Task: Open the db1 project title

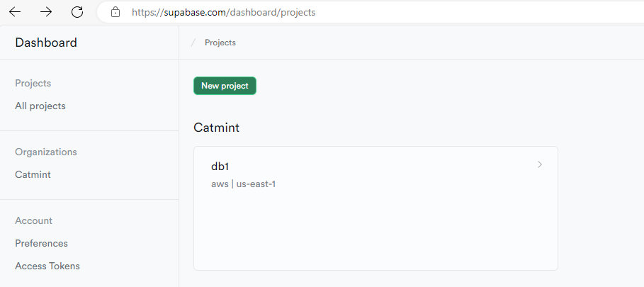Action: (220, 167)
